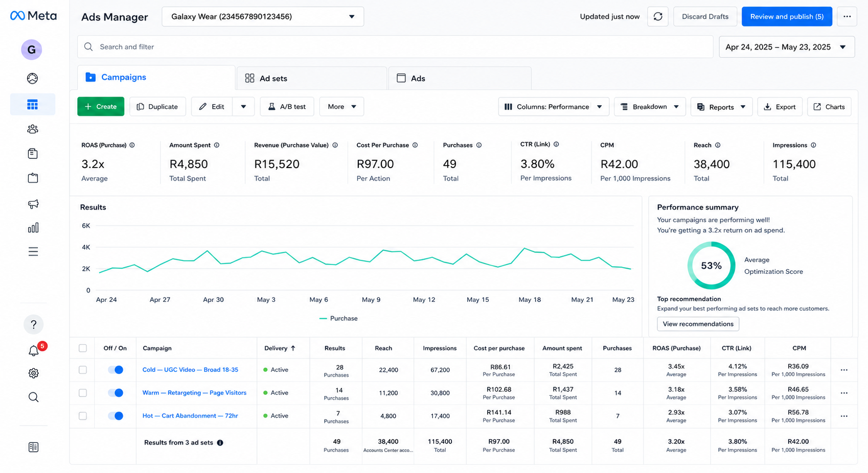This screenshot has width=868, height=473.
Task: Toggle off Cold — UGC Video campaign switch
Action: click(116, 370)
